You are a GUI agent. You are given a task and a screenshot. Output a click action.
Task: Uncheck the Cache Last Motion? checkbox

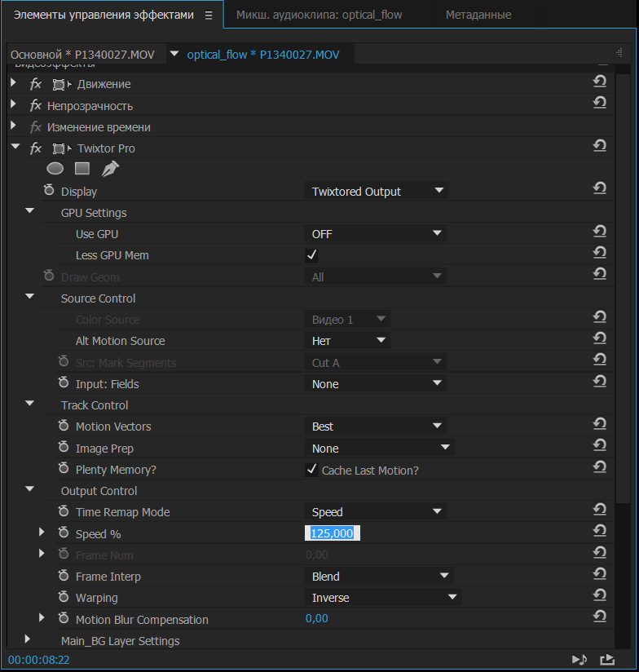[x=311, y=470]
